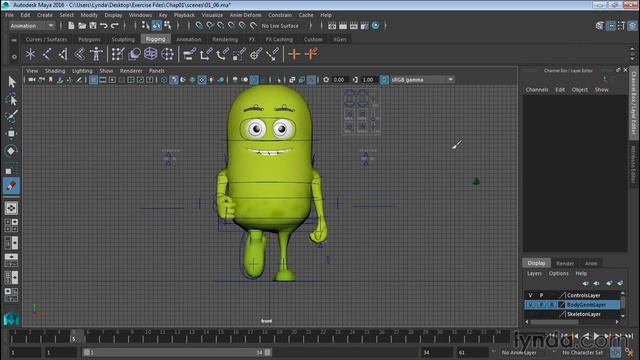Collapse the selection mode group in status line
The width and height of the screenshot is (640, 360).
click(135, 26)
